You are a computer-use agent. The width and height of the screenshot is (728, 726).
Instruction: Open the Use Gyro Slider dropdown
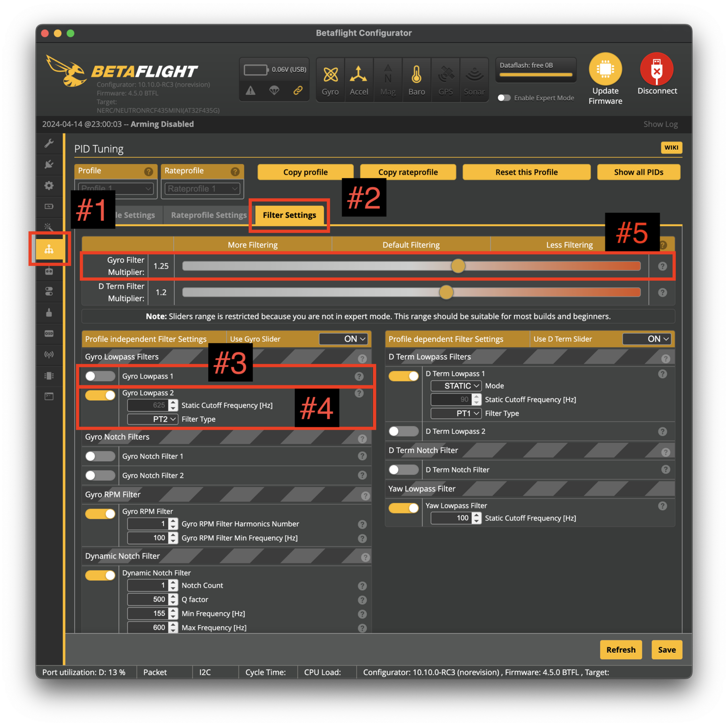[343, 339]
